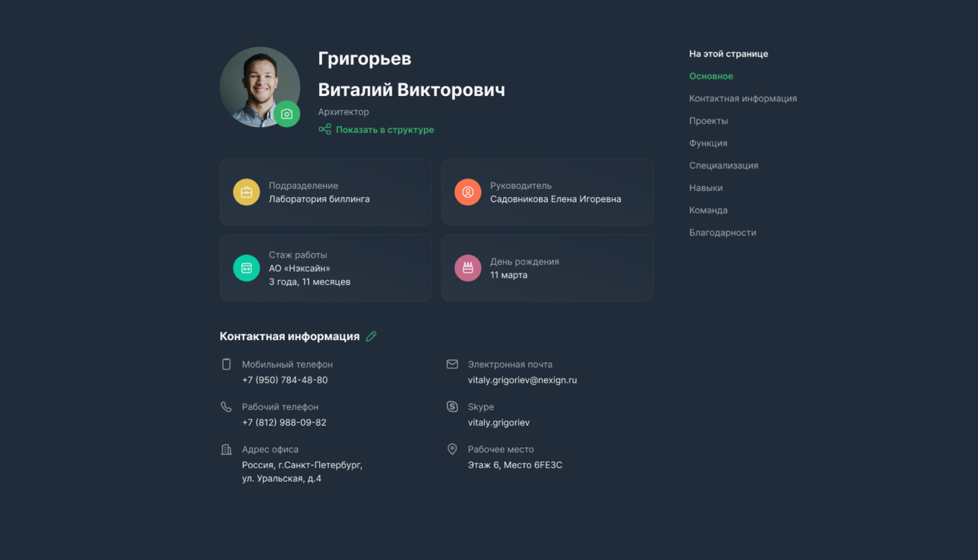Go to Основное section
The height and width of the screenshot is (560, 978).
(711, 76)
